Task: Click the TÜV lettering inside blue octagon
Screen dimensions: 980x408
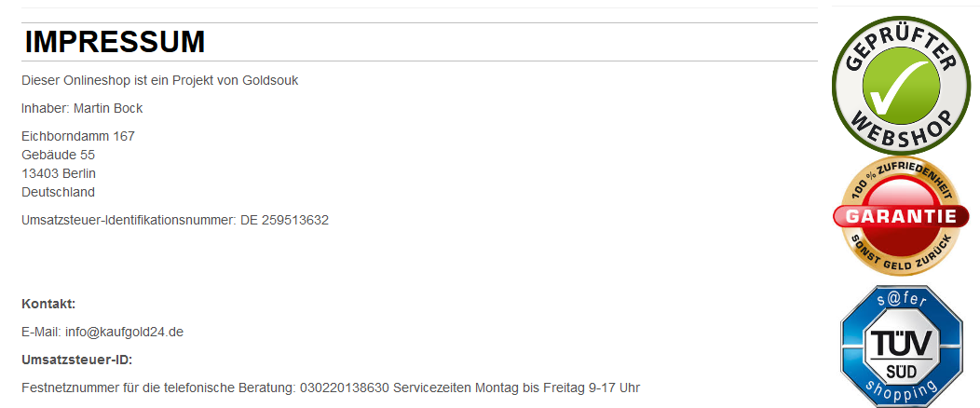Action: (901, 343)
